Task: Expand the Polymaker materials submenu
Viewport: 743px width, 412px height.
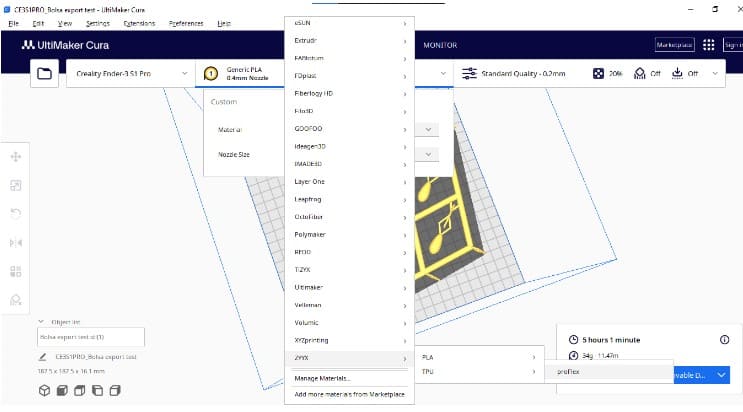Action: [x=349, y=235]
